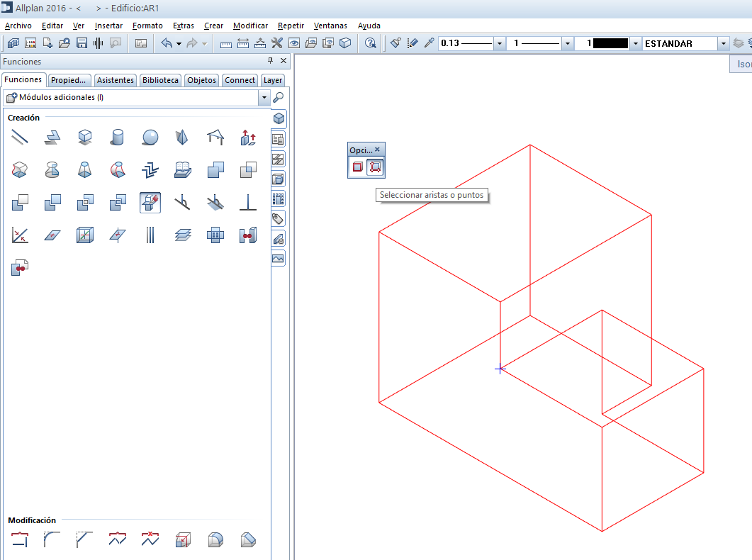
Task: Select the open book library tool
Action: [183, 169]
